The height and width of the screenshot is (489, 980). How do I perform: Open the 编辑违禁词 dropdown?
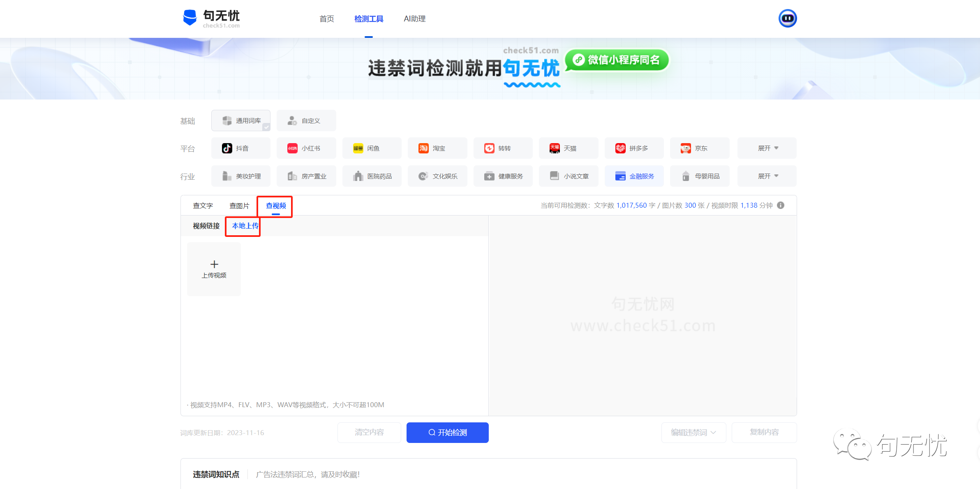(x=693, y=432)
